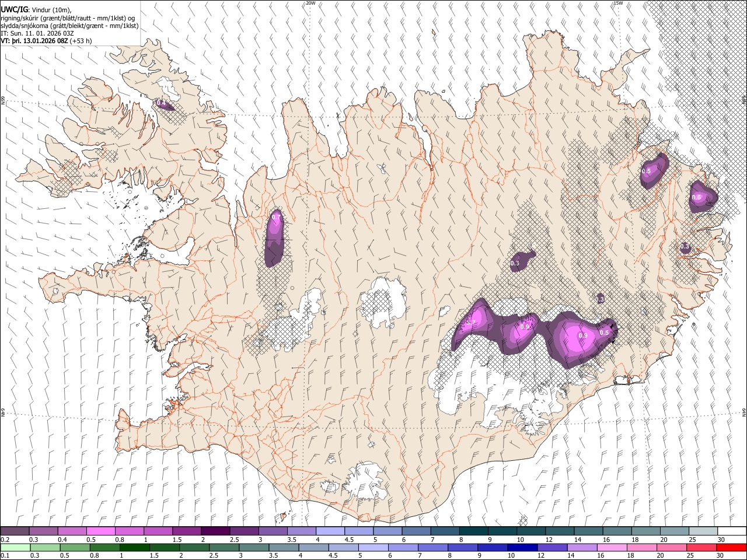Pick the navy blue 10 swatch in rain row
This screenshot has width=747, height=560.
click(522, 547)
